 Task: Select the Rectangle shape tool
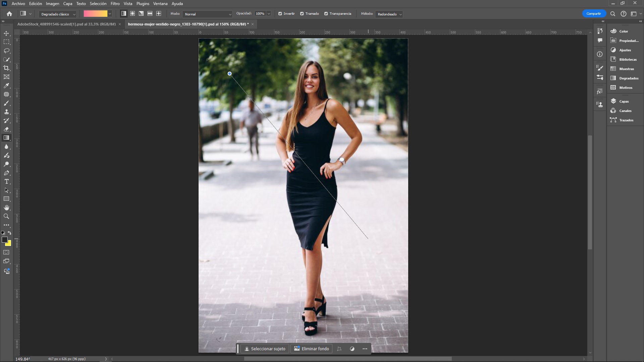6,199
